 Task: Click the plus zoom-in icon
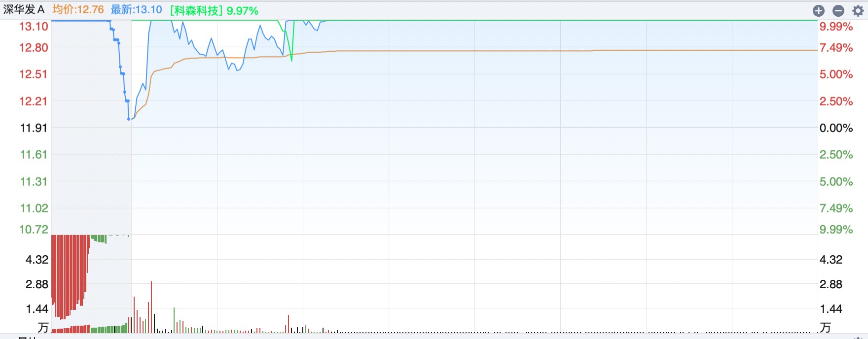tap(819, 11)
